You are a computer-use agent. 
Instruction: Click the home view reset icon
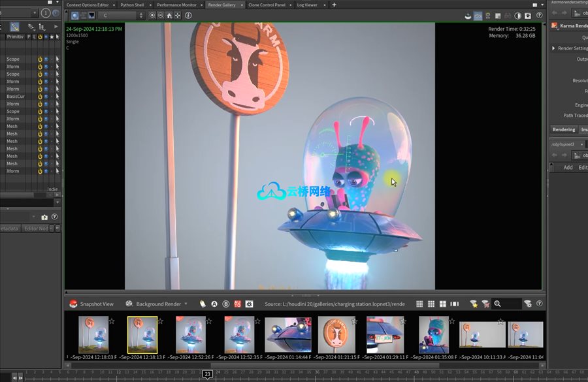169,15
